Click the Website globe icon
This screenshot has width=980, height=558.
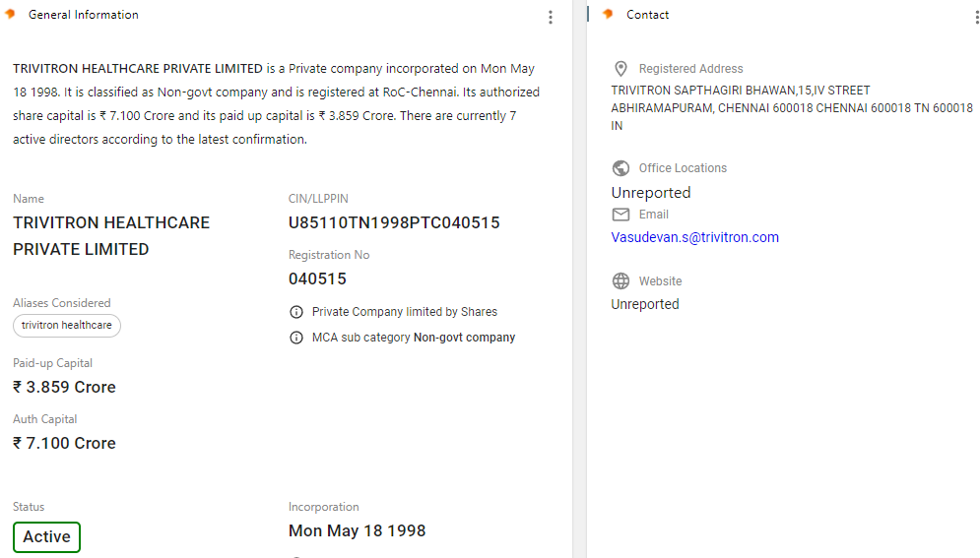pos(621,280)
